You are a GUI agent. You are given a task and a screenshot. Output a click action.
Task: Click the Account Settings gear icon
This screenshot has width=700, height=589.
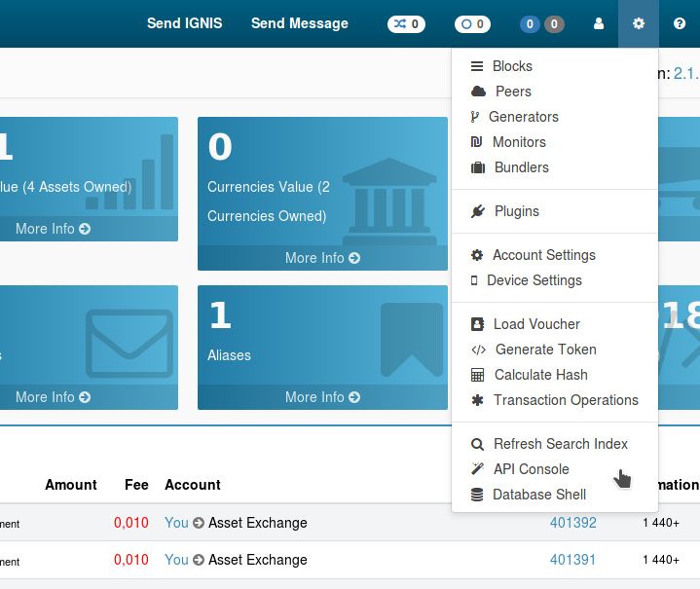(477, 255)
